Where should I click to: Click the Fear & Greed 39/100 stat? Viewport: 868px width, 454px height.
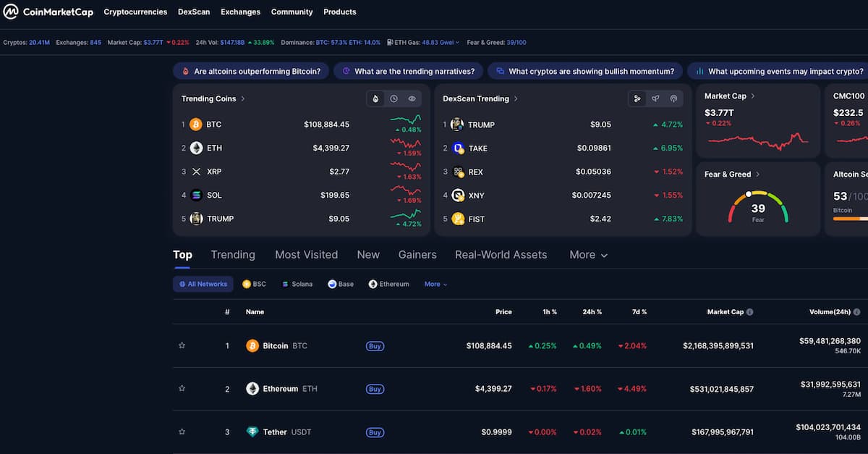pyautogui.click(x=496, y=43)
